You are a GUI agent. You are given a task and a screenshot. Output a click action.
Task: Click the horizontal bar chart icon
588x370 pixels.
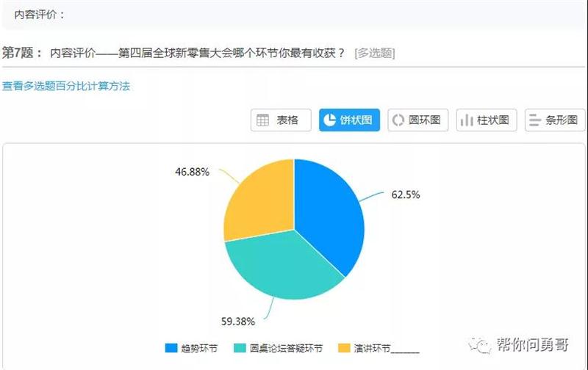pos(535,120)
